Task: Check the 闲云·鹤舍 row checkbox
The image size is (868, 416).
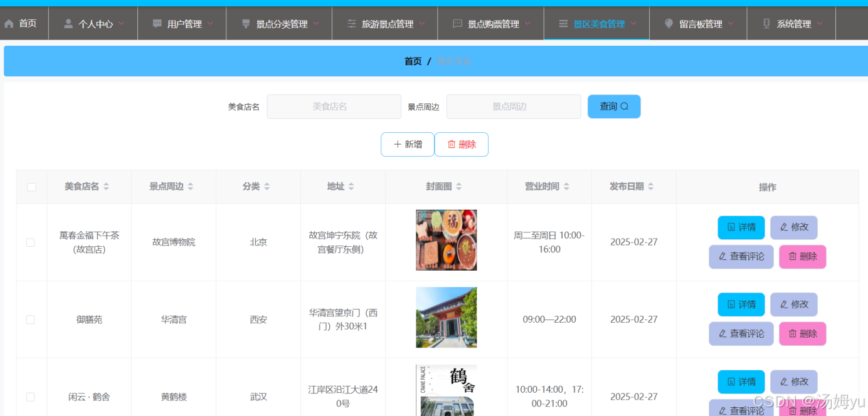Action: [x=30, y=397]
